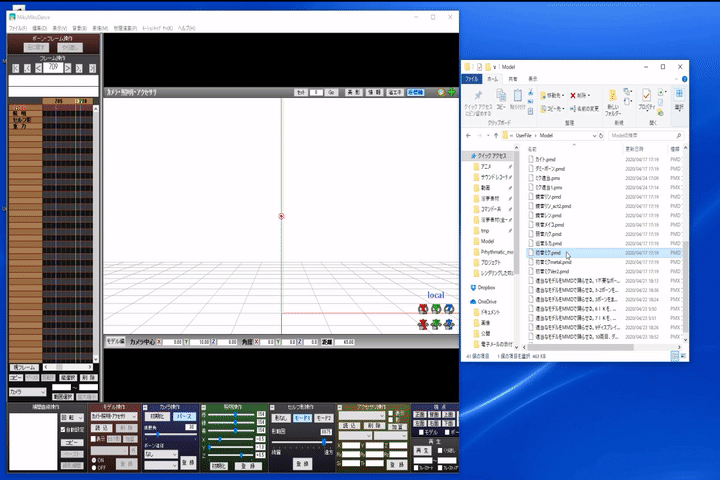Screen dimensions: 720x480
Task: Open the Explorer address bar history dropdown
Action: click(594, 136)
